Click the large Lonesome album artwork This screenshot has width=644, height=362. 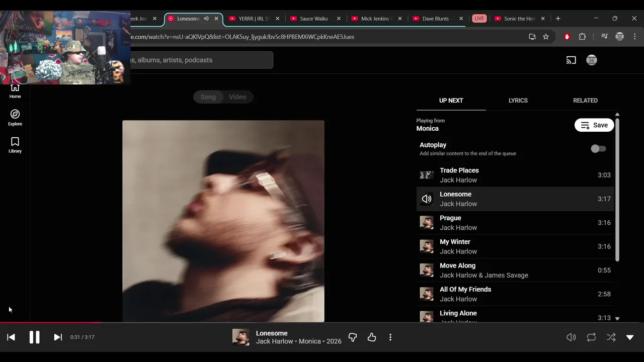tap(223, 221)
